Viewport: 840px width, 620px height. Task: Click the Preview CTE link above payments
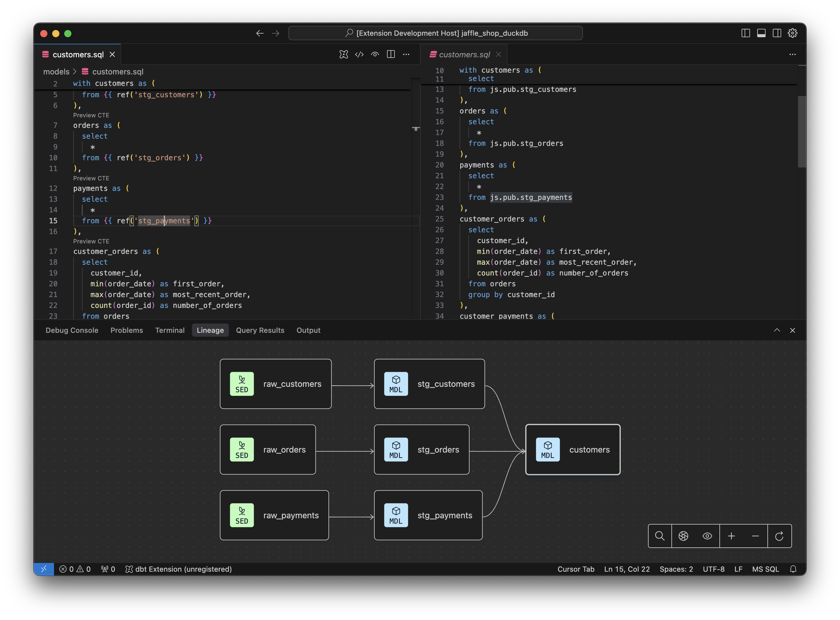coord(91,178)
